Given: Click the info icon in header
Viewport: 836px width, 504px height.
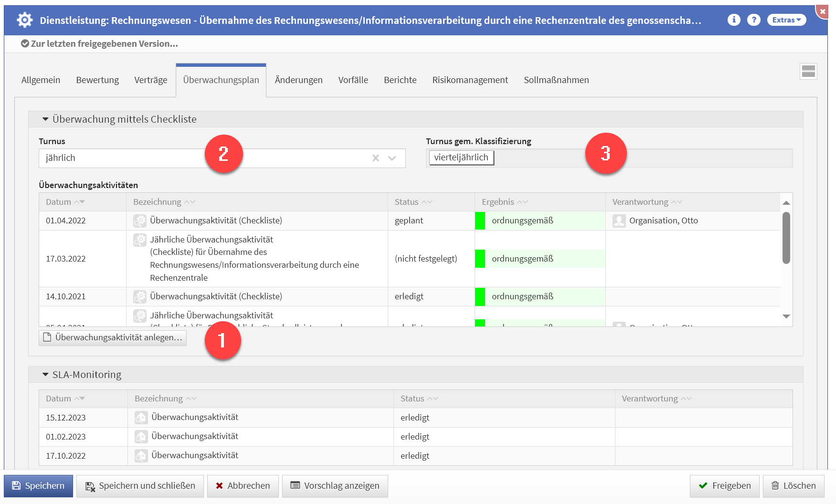Looking at the screenshot, I should click(x=734, y=20).
